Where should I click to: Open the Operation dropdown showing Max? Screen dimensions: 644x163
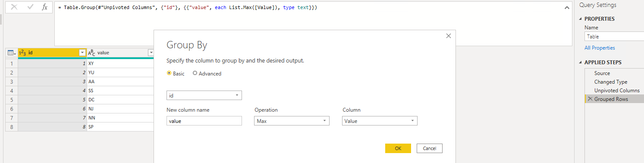pyautogui.click(x=292, y=121)
